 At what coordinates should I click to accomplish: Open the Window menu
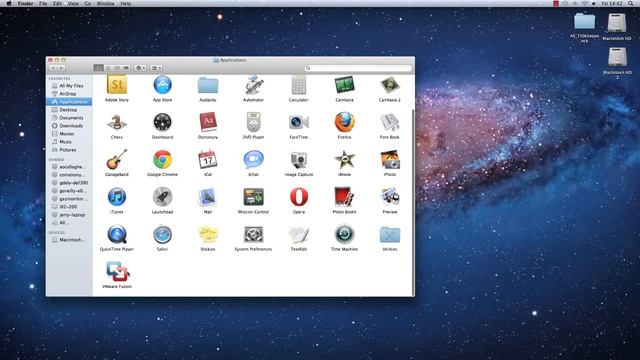(105, 3)
